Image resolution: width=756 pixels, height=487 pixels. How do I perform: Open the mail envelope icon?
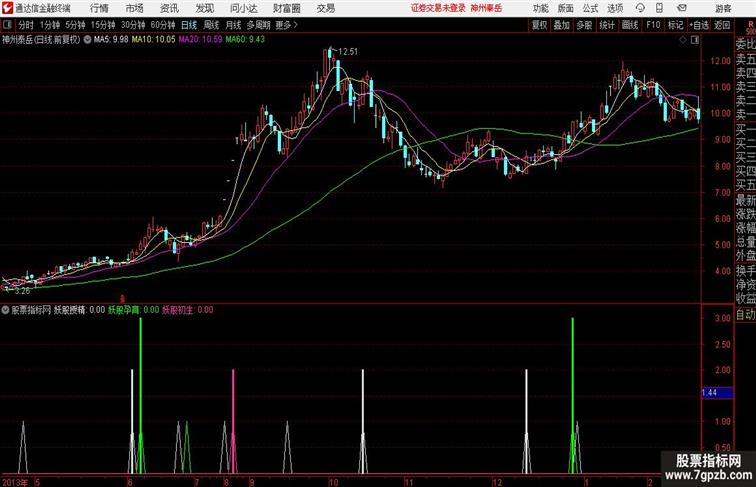click(x=682, y=8)
